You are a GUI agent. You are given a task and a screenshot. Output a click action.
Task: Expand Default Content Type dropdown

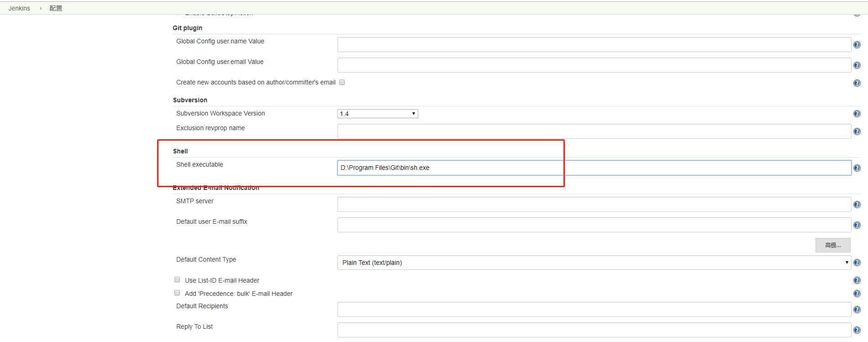tap(594, 263)
